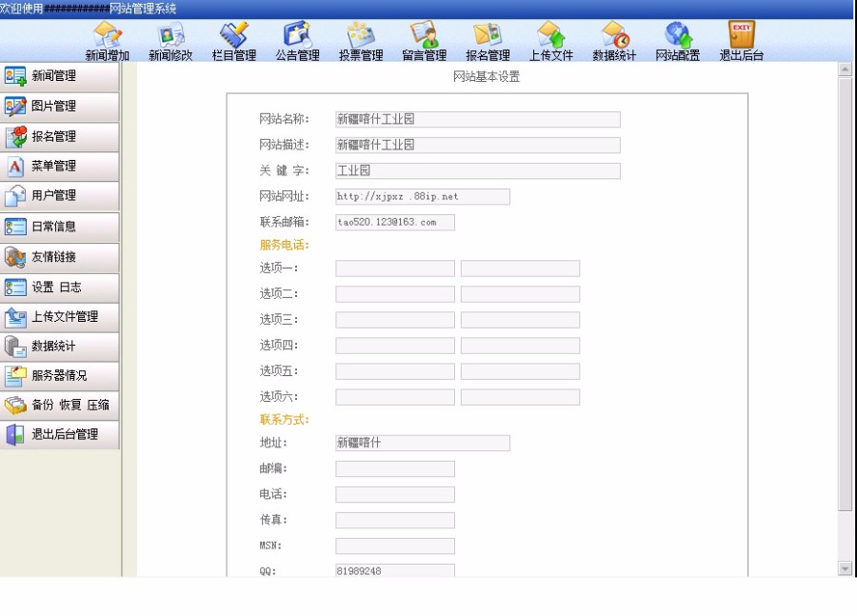Click the 网站名称 input field
857x616 pixels.
point(478,120)
